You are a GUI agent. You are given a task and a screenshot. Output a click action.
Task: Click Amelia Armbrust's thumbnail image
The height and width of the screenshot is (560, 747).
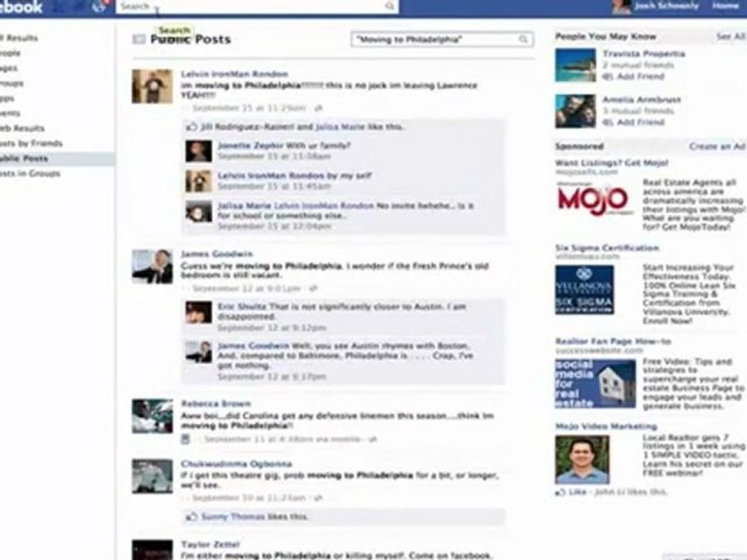point(576,111)
